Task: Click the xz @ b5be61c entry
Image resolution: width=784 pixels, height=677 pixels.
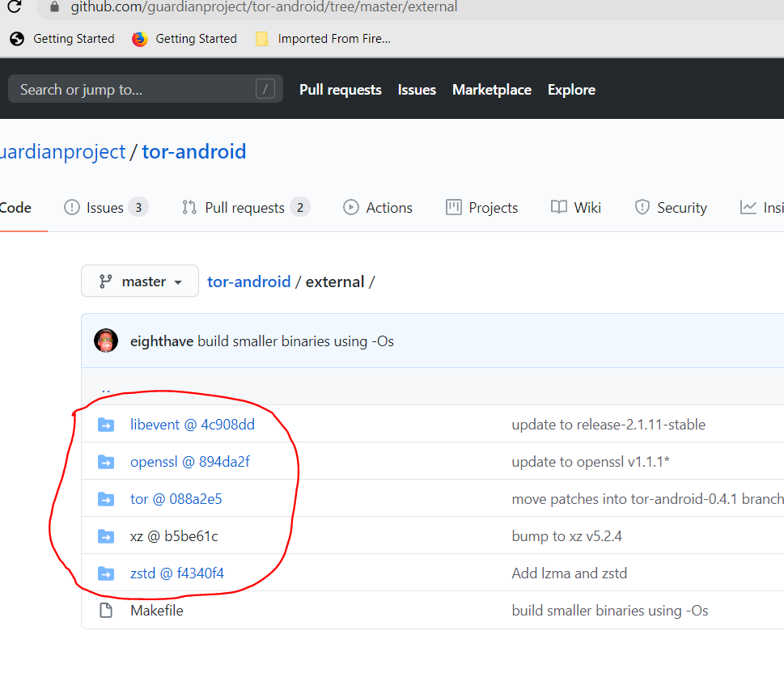Action: tap(174, 536)
